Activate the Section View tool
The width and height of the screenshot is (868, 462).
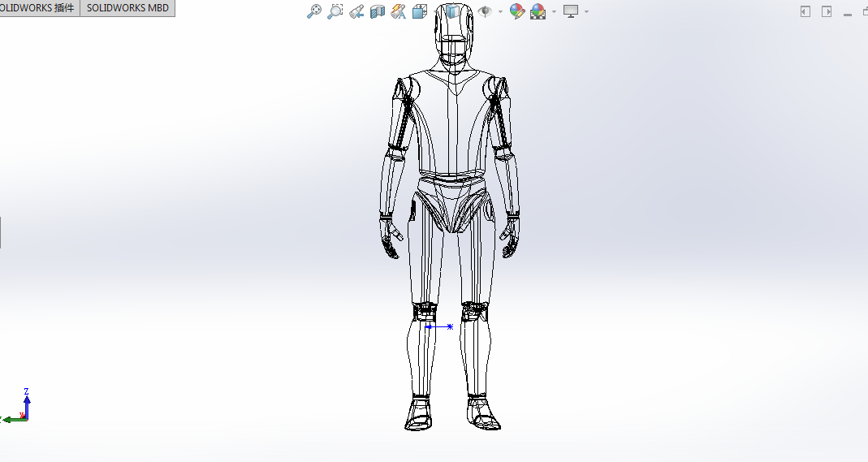coord(378,11)
